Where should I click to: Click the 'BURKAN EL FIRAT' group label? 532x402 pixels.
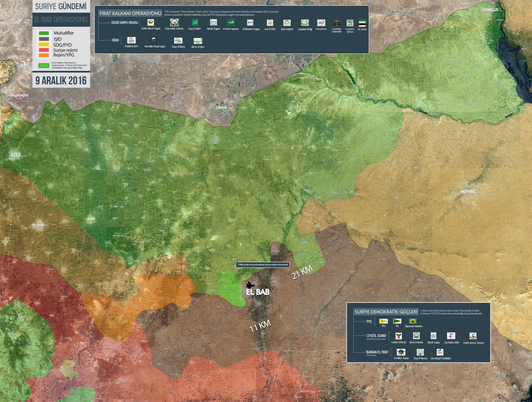pyautogui.click(x=377, y=352)
